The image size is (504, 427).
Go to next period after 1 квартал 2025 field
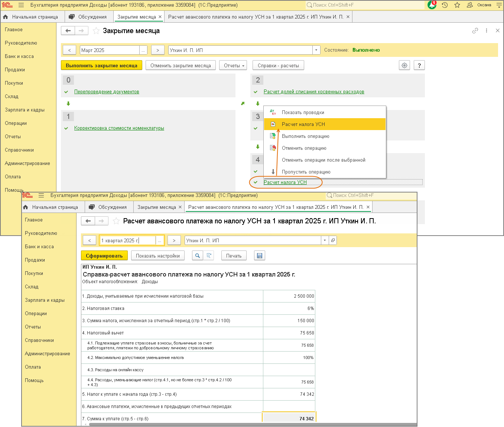click(174, 240)
